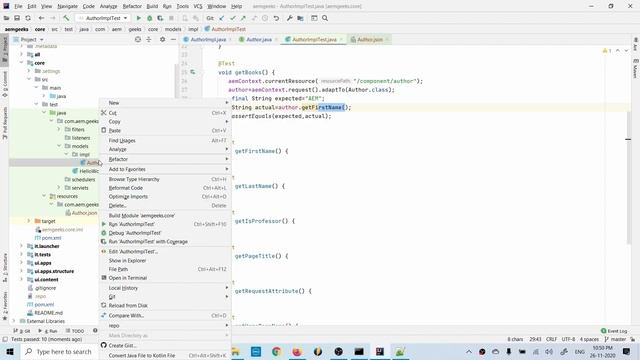Click the run test gutter icon beside getBooks
Viewport: 640px width, 360px height.
[193, 72]
